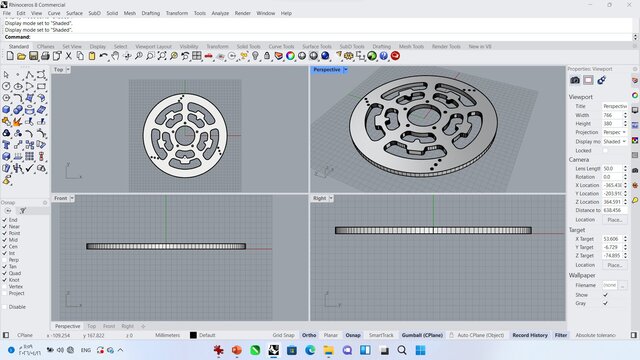Image resolution: width=640 pixels, height=360 pixels.
Task: Click the Print icon in the toolbar
Action: [45, 56]
